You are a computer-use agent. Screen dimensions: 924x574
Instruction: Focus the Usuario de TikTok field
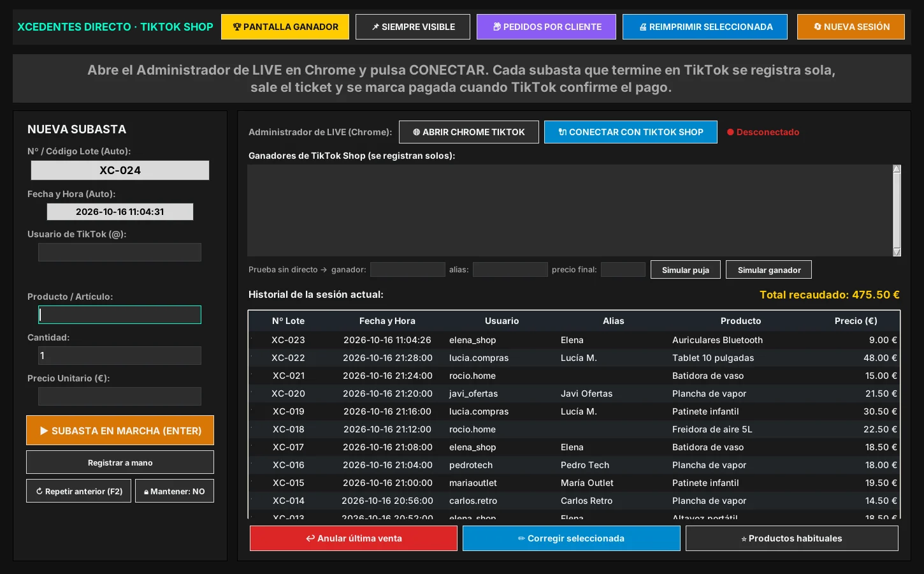(120, 252)
